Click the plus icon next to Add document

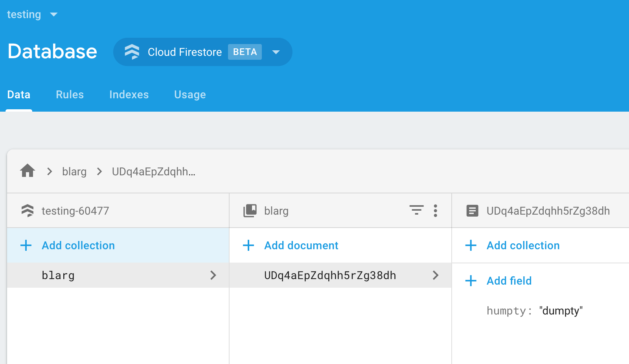tap(248, 246)
